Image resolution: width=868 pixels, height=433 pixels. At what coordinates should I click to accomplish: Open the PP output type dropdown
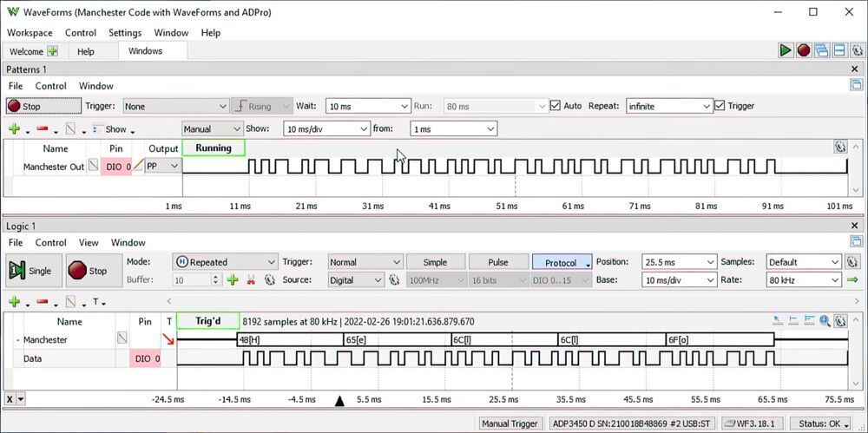click(x=162, y=166)
